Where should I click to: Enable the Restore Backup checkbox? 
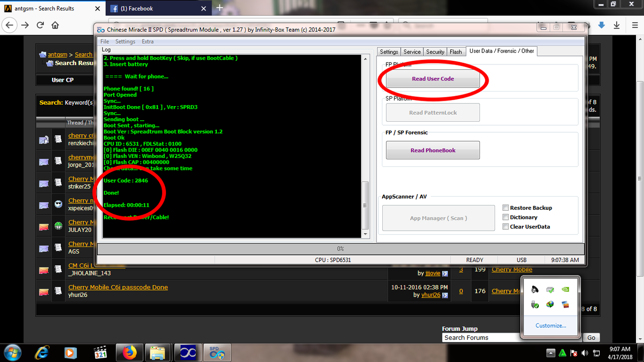tap(506, 207)
